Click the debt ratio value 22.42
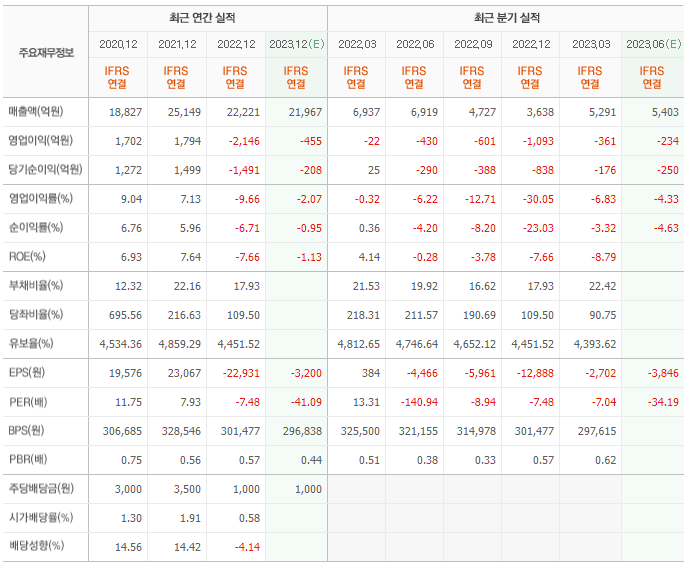Screen dimensions: 691x565 (603, 286)
